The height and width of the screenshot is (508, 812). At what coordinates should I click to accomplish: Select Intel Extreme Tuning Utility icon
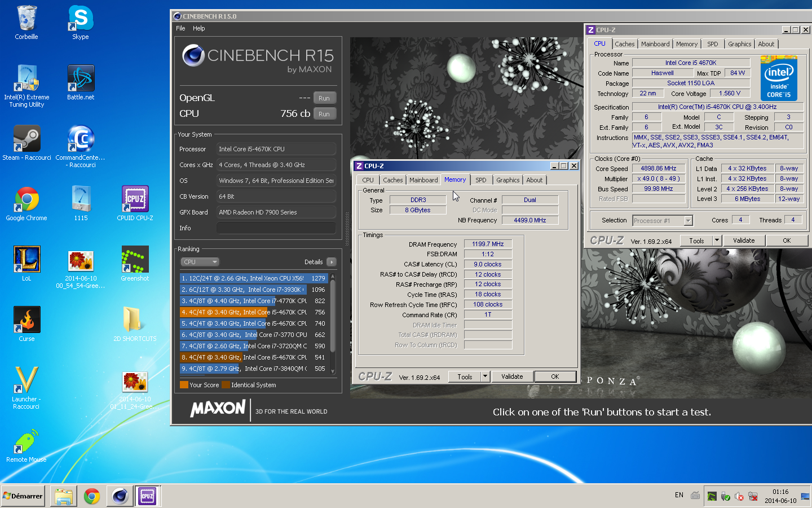27,85
